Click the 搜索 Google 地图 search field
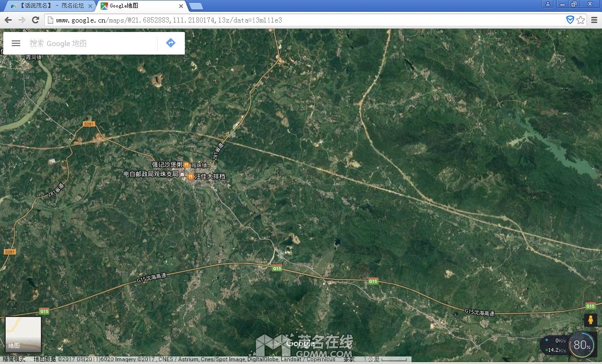 pos(89,43)
